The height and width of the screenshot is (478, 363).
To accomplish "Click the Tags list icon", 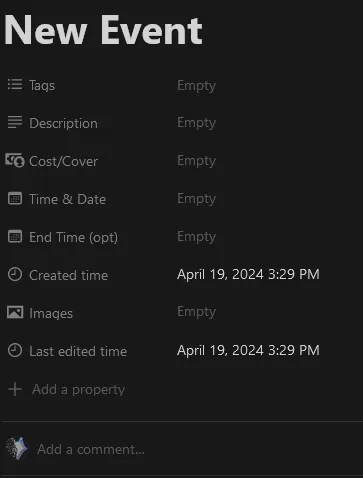I will pos(15,85).
